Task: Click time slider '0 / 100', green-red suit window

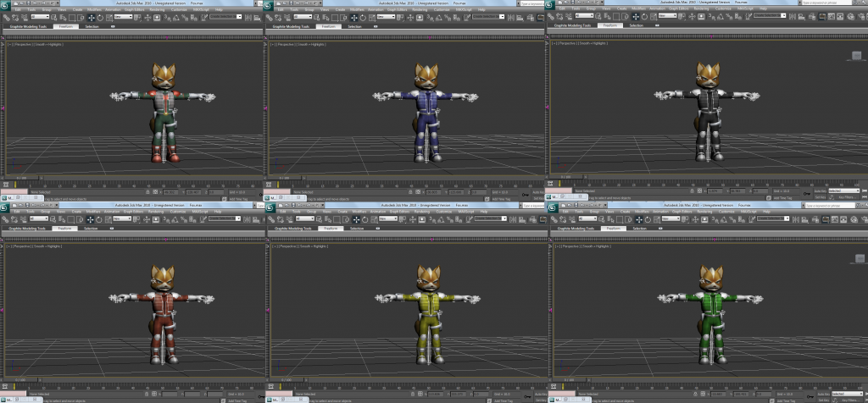Action: [x=19, y=178]
